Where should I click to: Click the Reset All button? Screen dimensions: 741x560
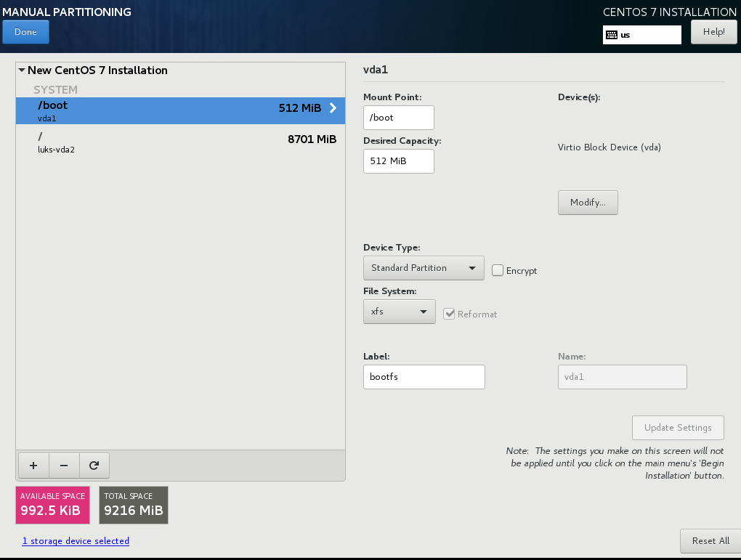(710, 540)
